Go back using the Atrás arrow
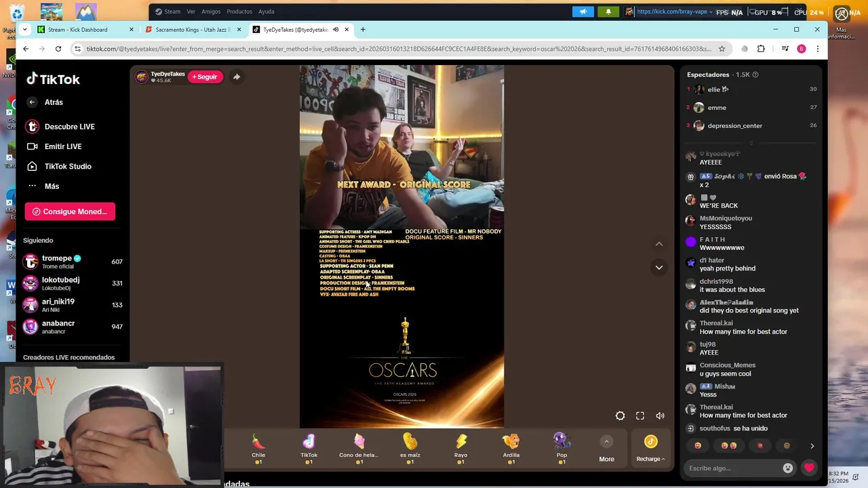The height and width of the screenshot is (488, 868). [x=32, y=102]
